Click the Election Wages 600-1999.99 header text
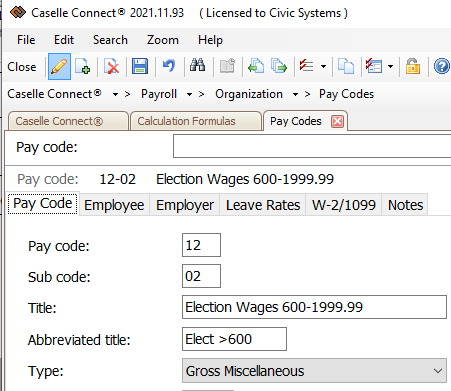This screenshot has width=451, height=391. (x=245, y=179)
